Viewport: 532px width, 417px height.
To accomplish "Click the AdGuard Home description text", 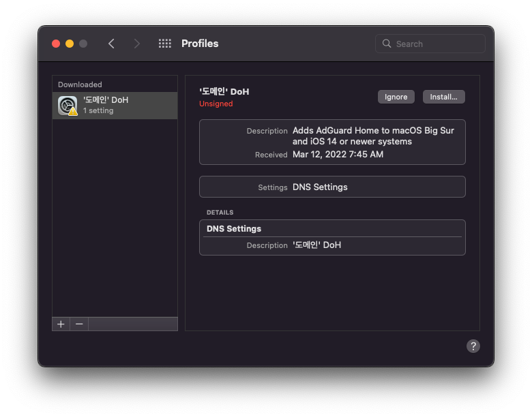I will click(x=373, y=136).
